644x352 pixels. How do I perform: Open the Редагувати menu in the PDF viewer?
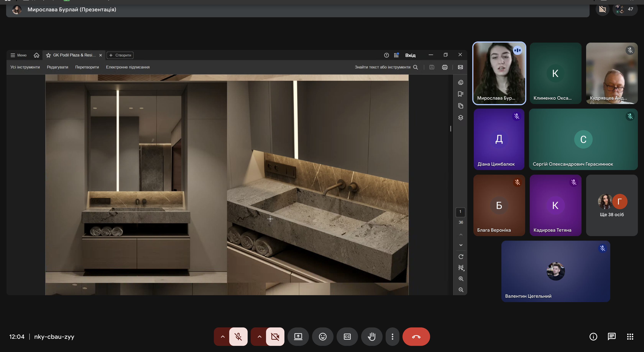(x=58, y=67)
